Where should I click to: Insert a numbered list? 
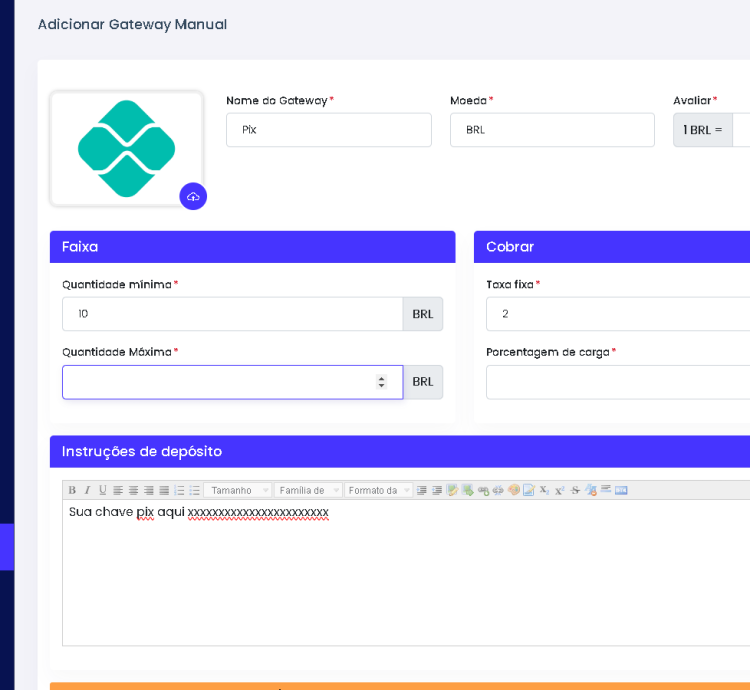click(x=179, y=490)
